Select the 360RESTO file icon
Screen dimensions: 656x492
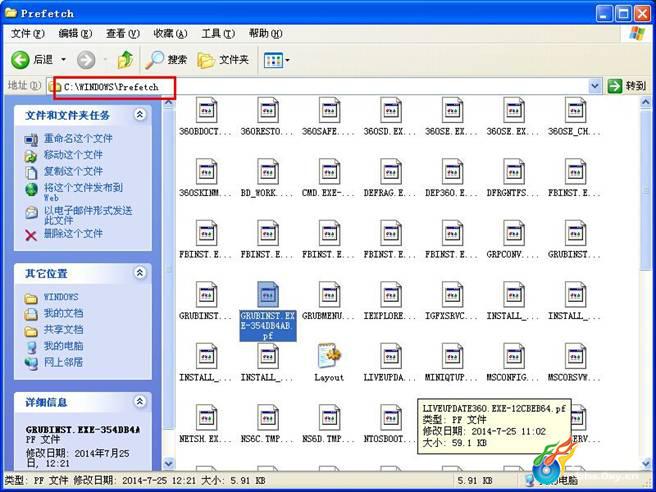[267, 110]
